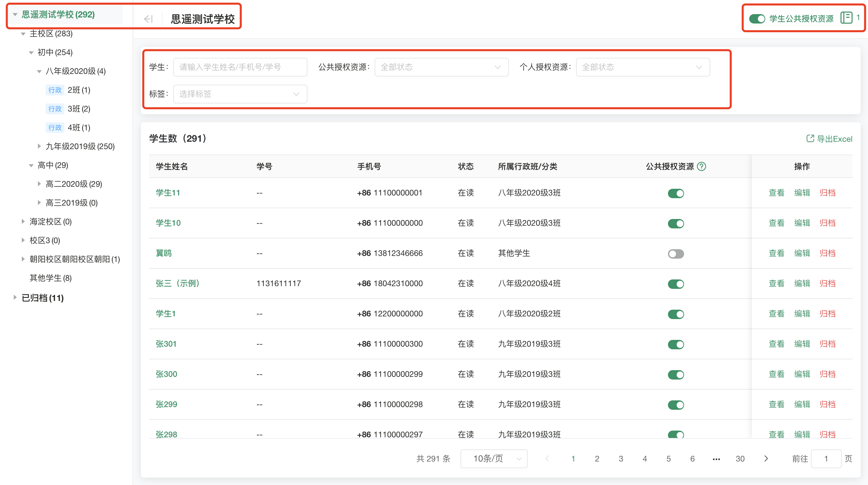
Task: Click 查看 for student 学生10
Action: coord(776,223)
